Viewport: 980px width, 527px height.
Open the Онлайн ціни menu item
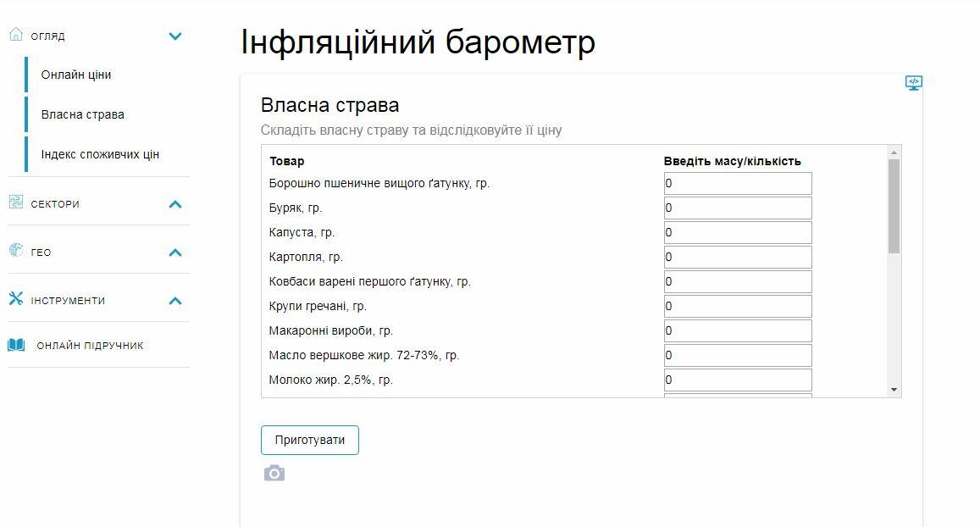click(76, 75)
